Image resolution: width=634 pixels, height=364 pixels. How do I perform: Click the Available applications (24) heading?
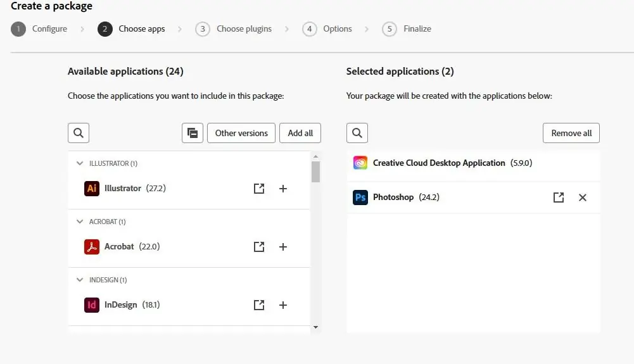click(125, 72)
